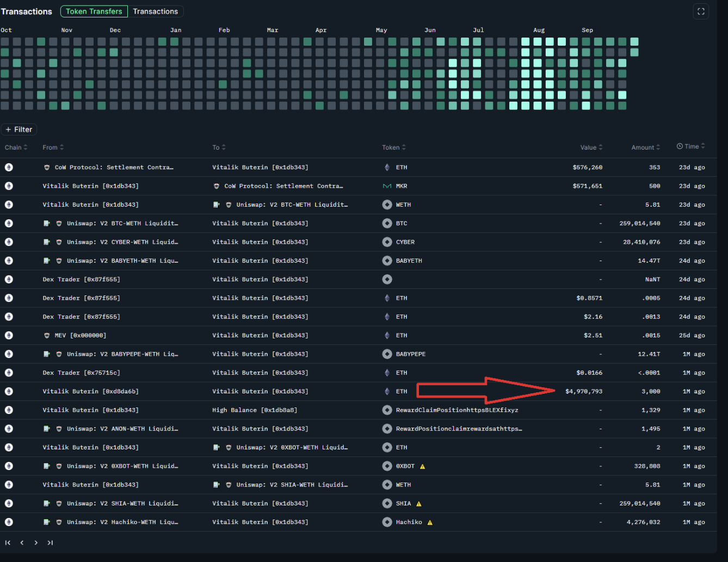
Task: Jump to the last page
Action: (50, 542)
